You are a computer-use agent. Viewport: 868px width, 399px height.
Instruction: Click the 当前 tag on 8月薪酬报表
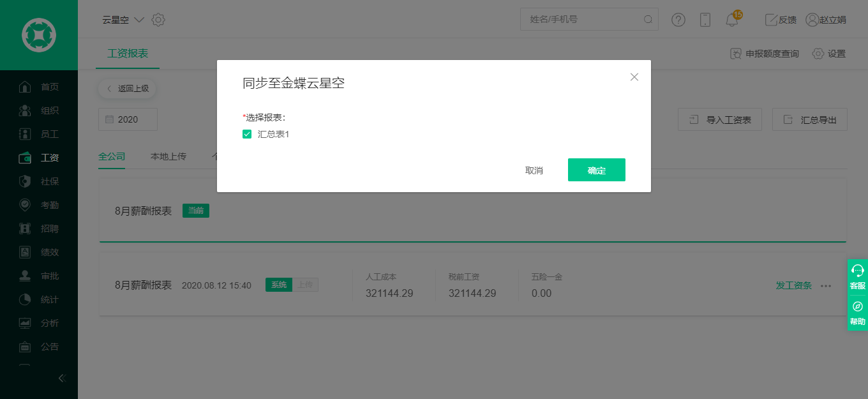[x=196, y=211]
